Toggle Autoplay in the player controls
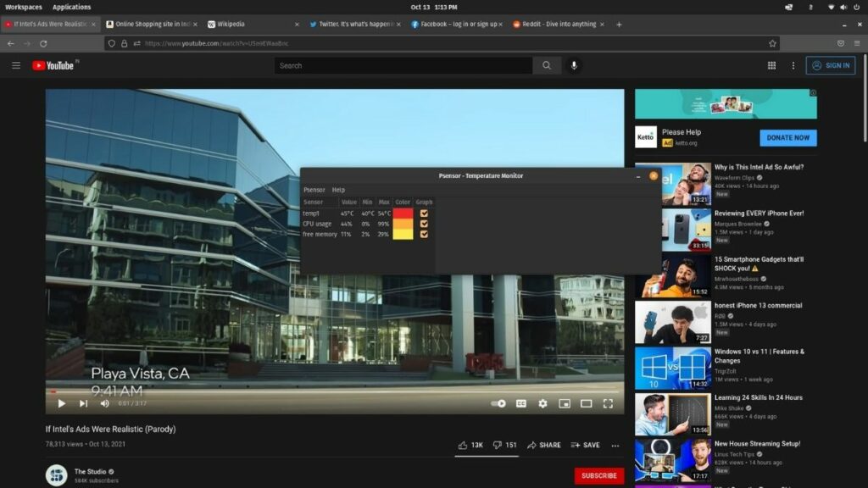Viewport: 868px width, 488px height. 500,404
